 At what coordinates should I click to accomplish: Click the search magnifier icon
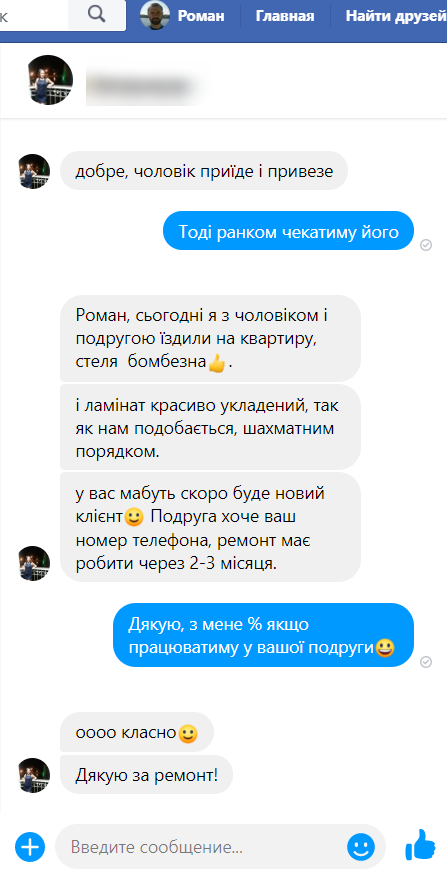point(96,15)
